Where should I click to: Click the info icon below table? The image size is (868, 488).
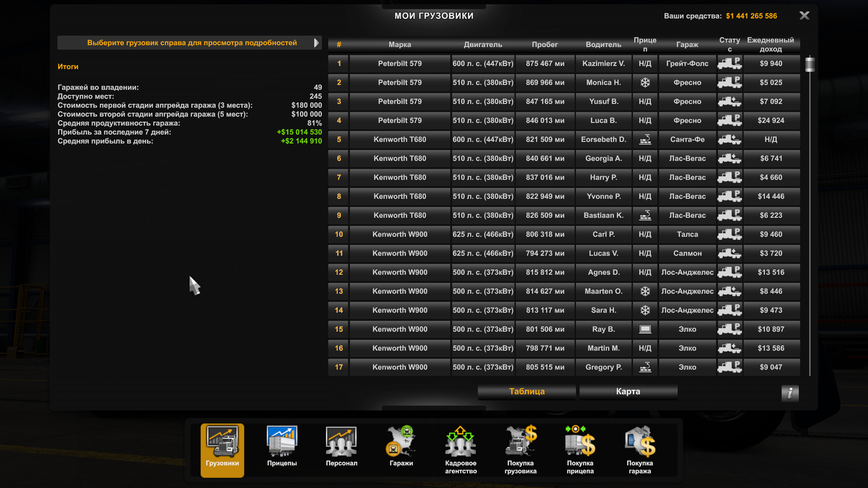pyautogui.click(x=790, y=393)
